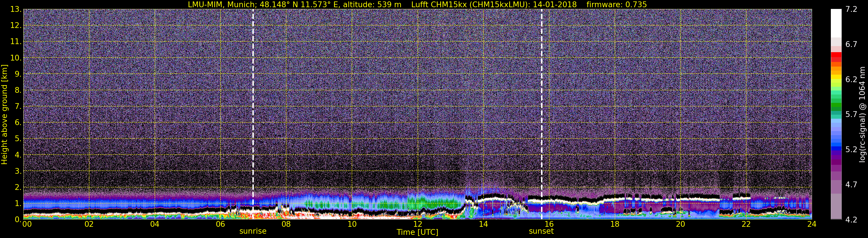
Task: Click the '24' time tick label
Action: (x=812, y=224)
